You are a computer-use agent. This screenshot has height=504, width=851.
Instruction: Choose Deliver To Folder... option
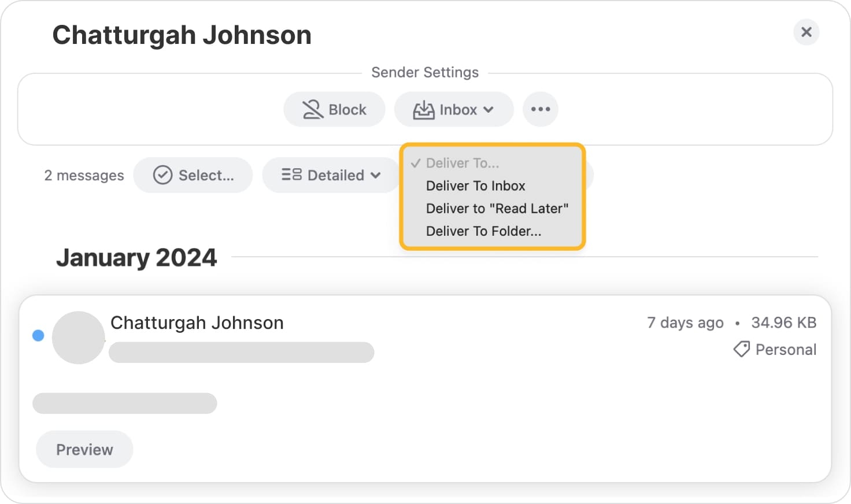483,231
